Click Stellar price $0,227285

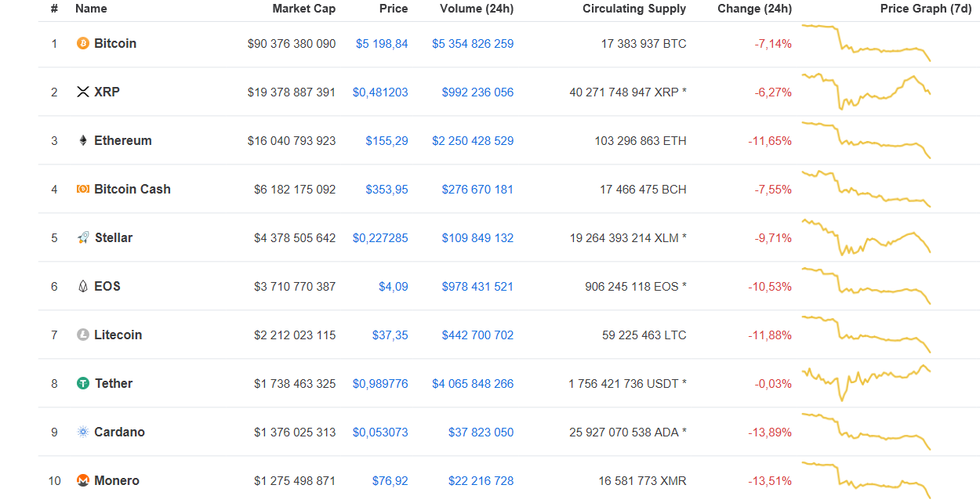[x=380, y=238]
